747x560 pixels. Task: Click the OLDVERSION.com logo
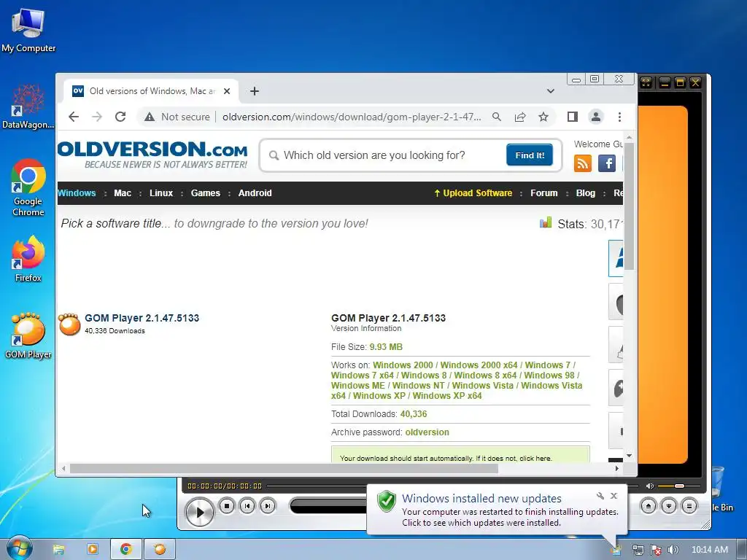coord(152,155)
